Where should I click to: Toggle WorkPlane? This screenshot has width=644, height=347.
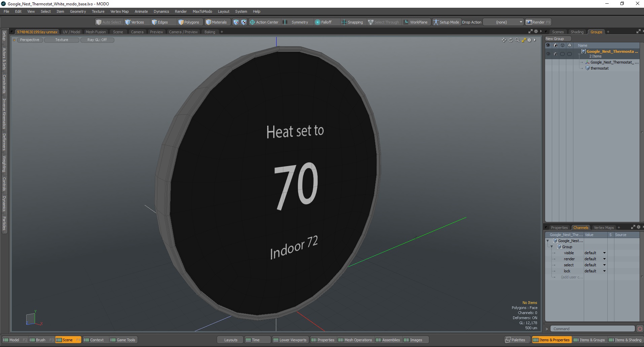pos(416,22)
